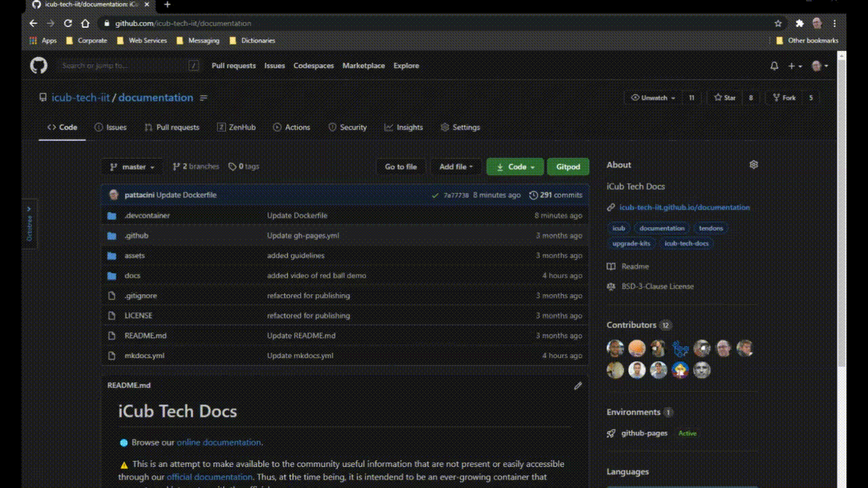
Task: Reload the page with refresh icon
Action: click(68, 23)
